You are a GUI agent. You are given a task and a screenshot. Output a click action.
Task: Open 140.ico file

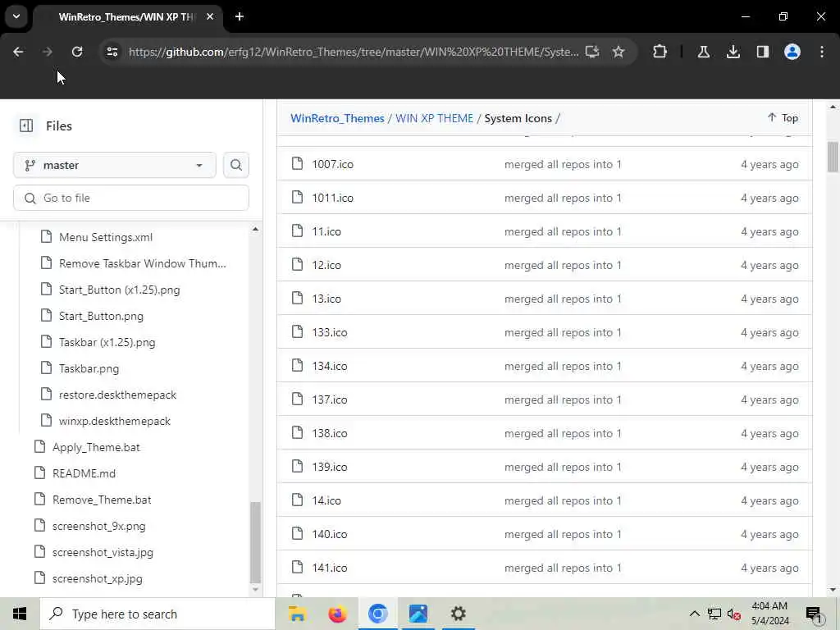(330, 534)
